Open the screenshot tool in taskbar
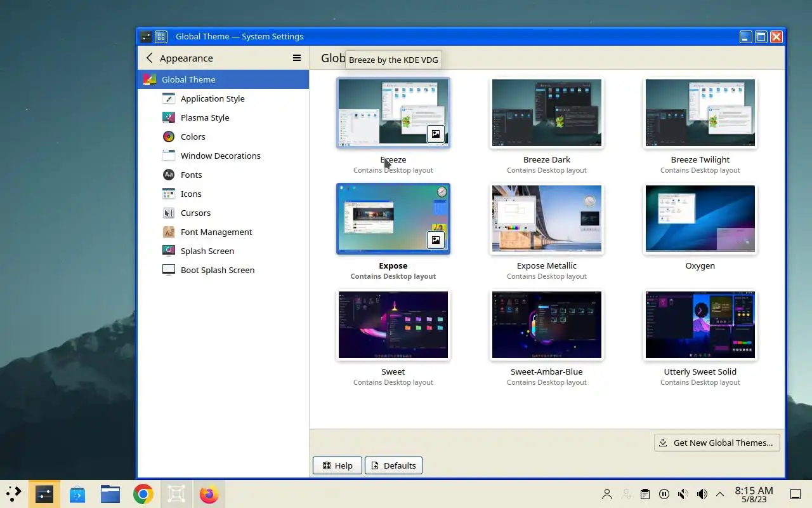The width and height of the screenshot is (812, 508). (176, 494)
